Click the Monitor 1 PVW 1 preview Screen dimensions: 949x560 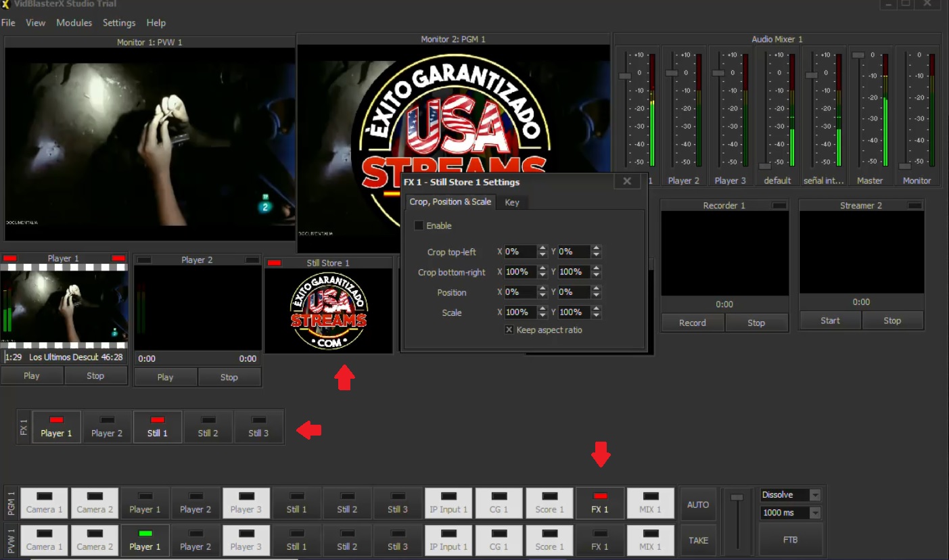[149, 144]
